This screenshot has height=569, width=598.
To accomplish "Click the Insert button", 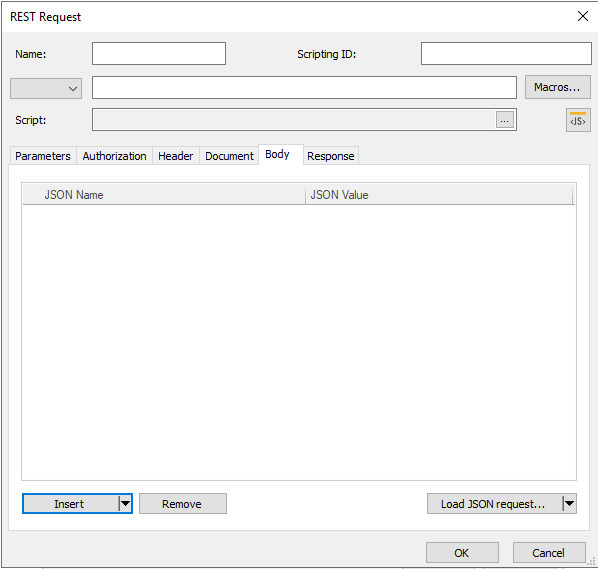I will (71, 503).
